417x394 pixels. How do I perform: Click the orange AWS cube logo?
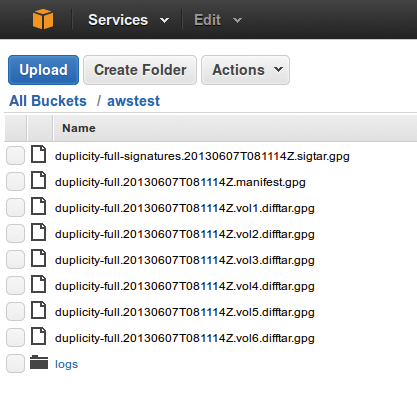43,19
